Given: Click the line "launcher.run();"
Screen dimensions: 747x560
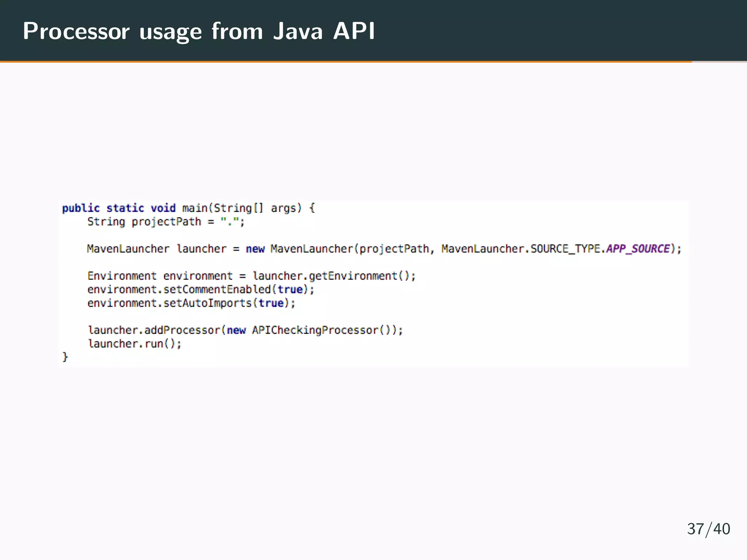Looking at the screenshot, I should point(134,344).
